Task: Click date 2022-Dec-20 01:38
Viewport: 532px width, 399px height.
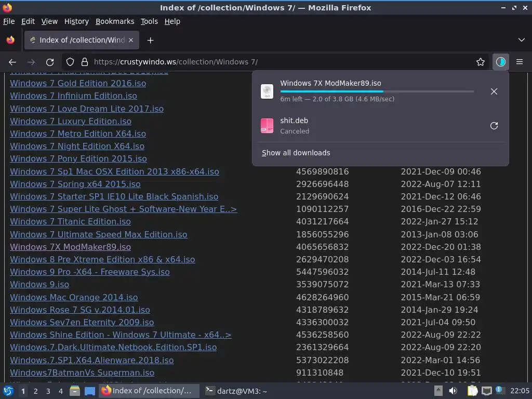Action: click(x=441, y=247)
